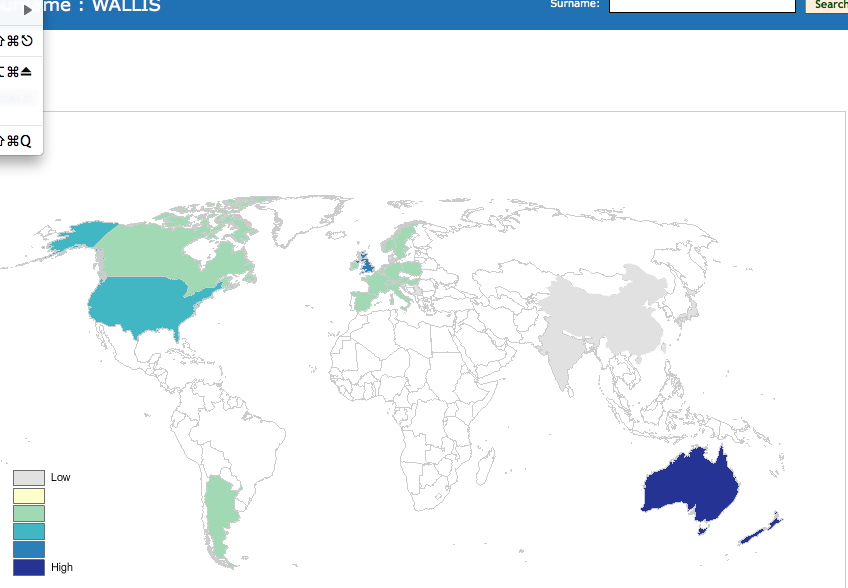
Task: Select the pale yellow legend swatch
Action: click(29, 496)
